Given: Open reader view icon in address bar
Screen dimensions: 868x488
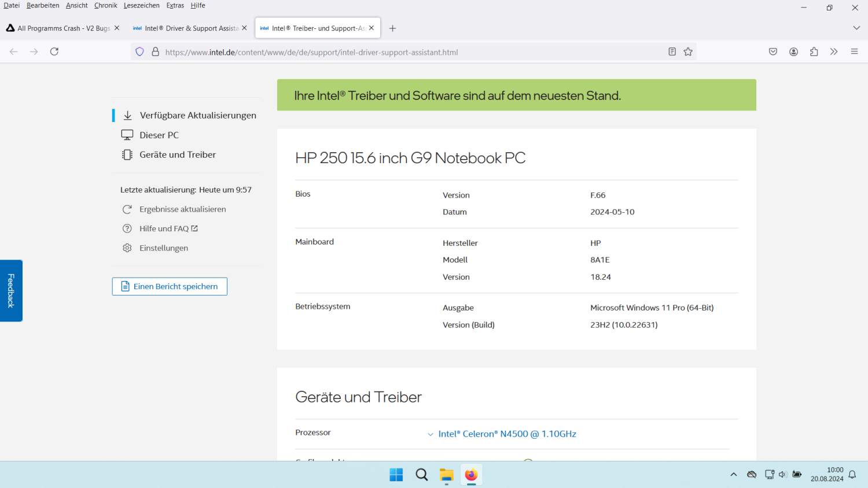Looking at the screenshot, I should tap(671, 51).
